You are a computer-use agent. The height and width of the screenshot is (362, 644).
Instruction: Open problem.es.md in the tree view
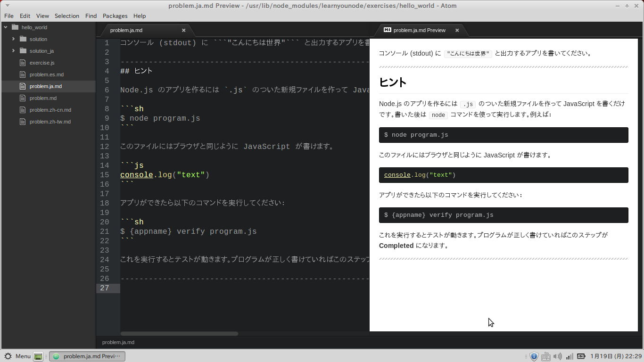(x=47, y=74)
